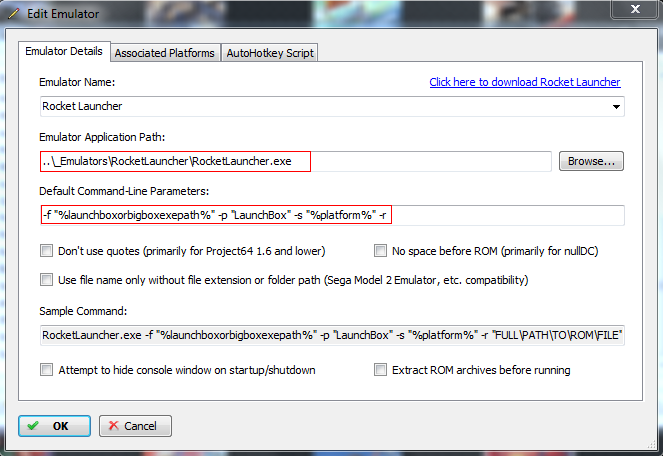Close the Edit Emulator dialog
Image resolution: width=663 pixels, height=456 pixels.
point(635,9)
